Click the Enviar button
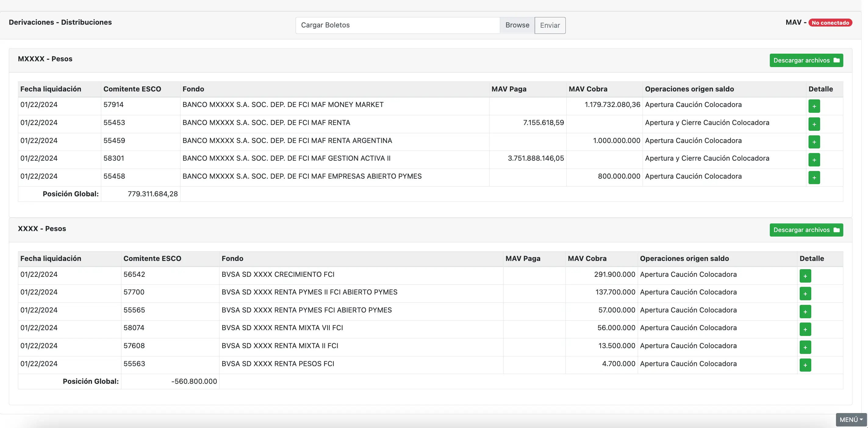Viewport: 868px width, 428px height. (x=550, y=25)
